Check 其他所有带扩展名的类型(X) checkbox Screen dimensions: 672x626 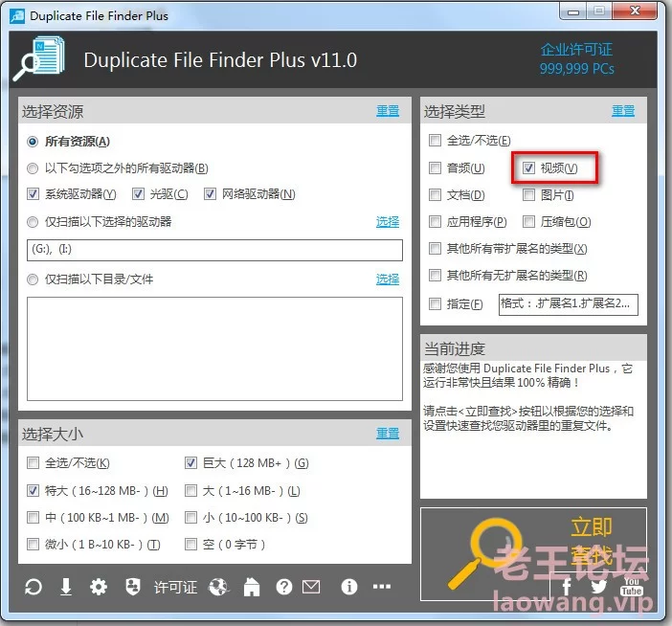[435, 249]
